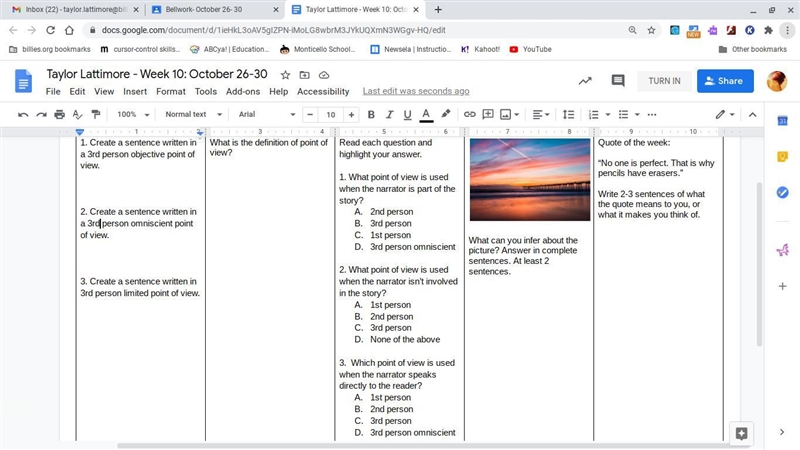
Task: Open the Kahoot! bookmark
Action: [480, 49]
